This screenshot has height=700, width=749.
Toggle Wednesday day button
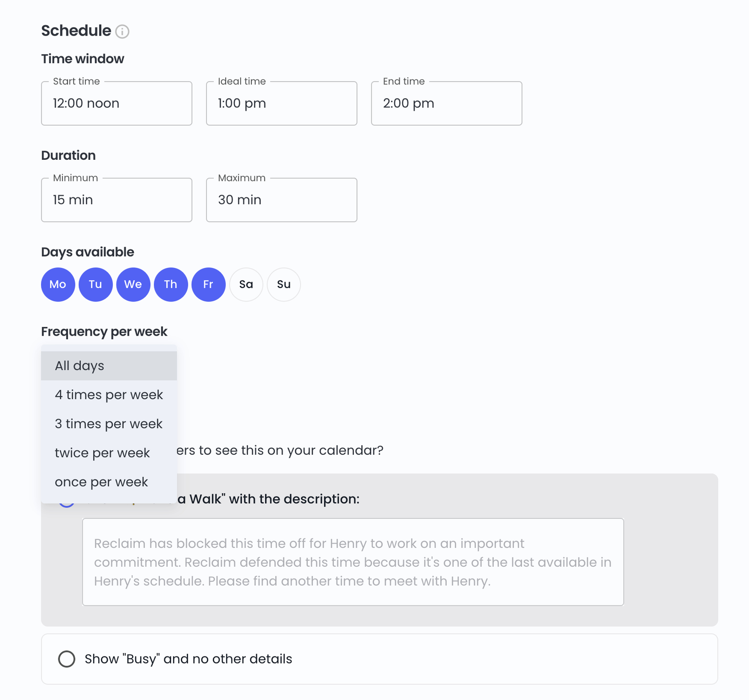click(133, 284)
